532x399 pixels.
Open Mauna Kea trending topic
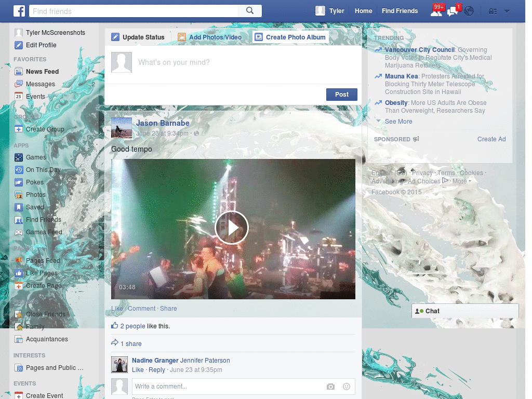click(x=401, y=76)
